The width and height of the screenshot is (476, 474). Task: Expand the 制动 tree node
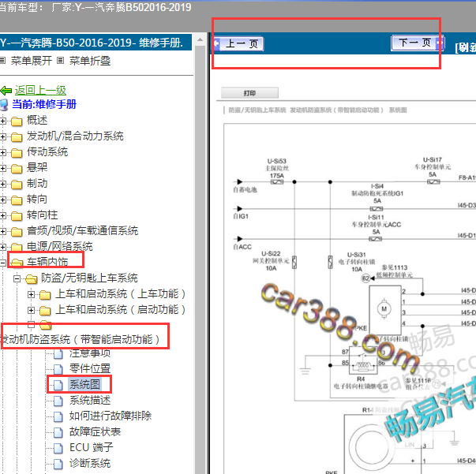3,184
